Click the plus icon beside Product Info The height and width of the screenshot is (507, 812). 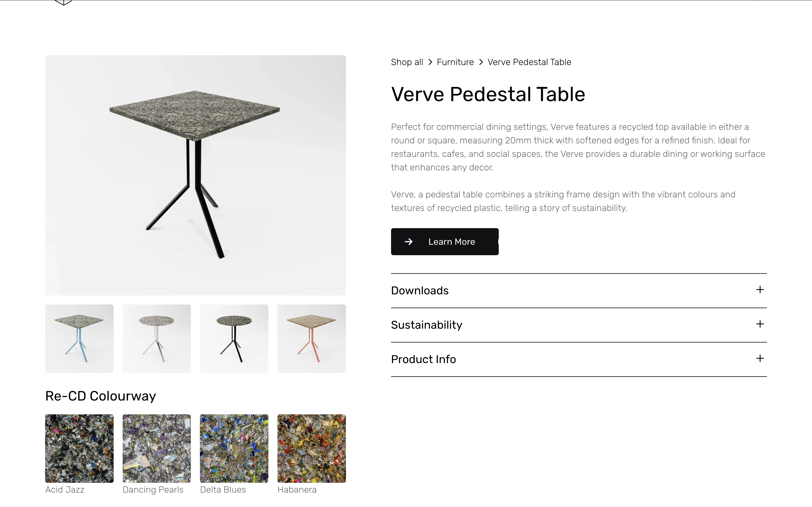pos(760,359)
